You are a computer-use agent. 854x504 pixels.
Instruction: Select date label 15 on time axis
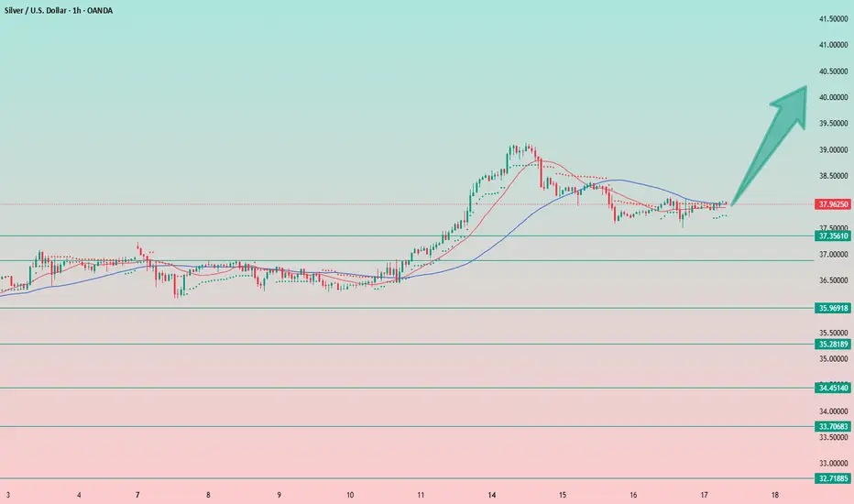tap(563, 495)
